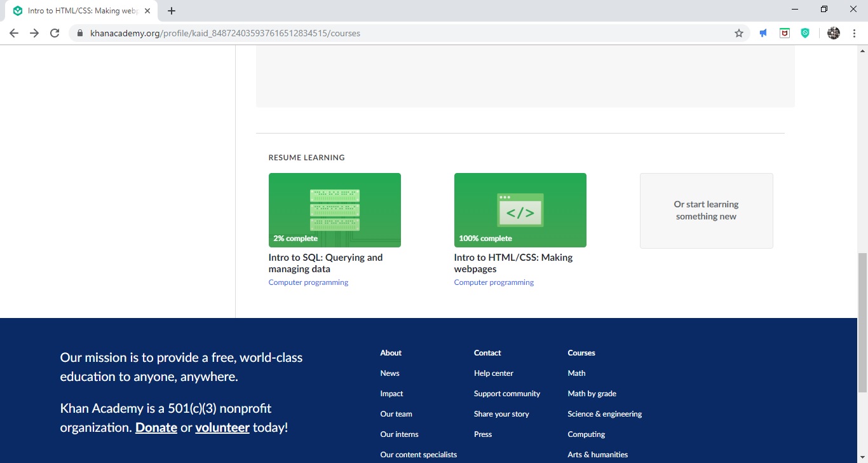
Task: Click the Donate link in footer
Action: tap(156, 427)
